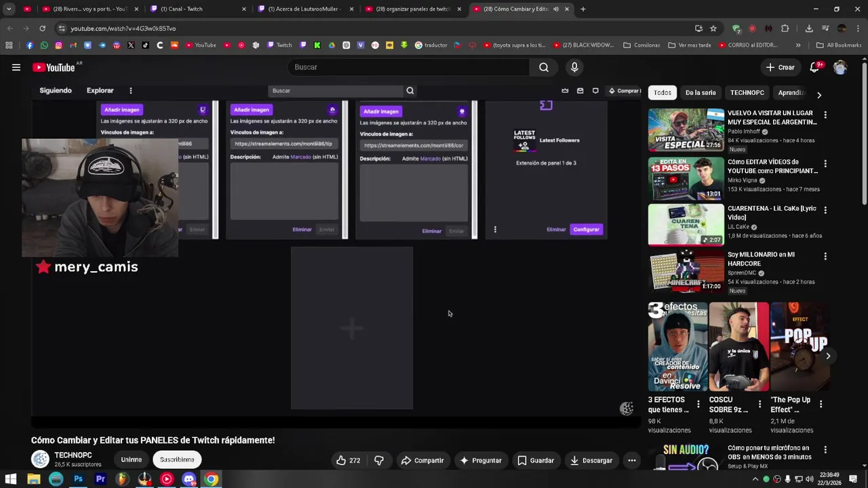868x488 pixels.
Task: Start voice search with the microphone icon
Action: point(574,67)
